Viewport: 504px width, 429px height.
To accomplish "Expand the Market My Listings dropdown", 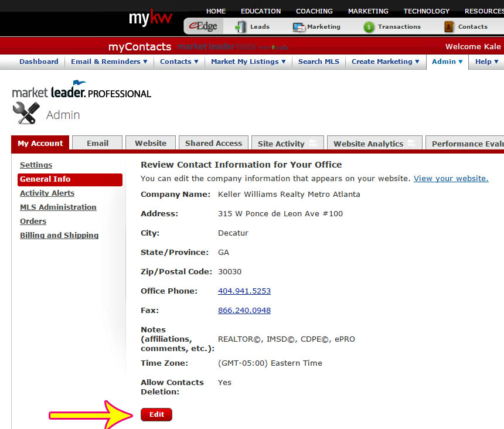I will coord(248,62).
